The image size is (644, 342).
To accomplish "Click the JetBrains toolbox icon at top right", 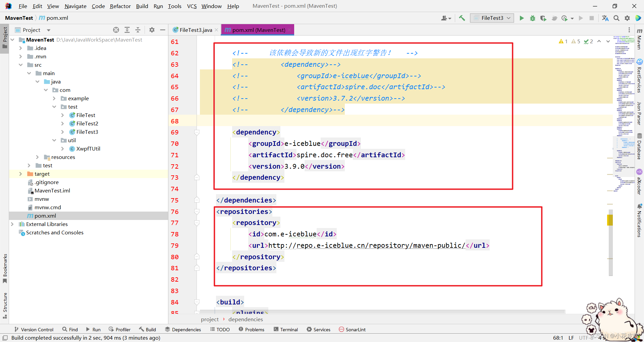I will pos(638,18).
